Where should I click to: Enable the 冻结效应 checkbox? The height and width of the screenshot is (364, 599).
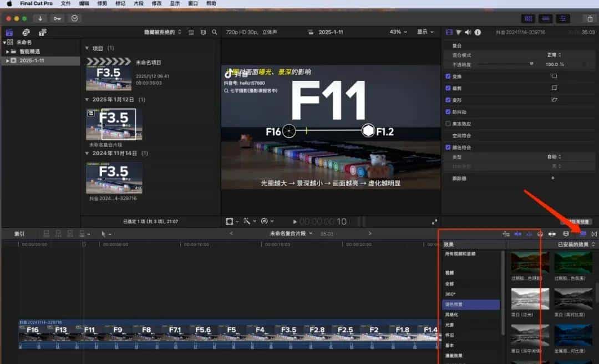point(448,123)
